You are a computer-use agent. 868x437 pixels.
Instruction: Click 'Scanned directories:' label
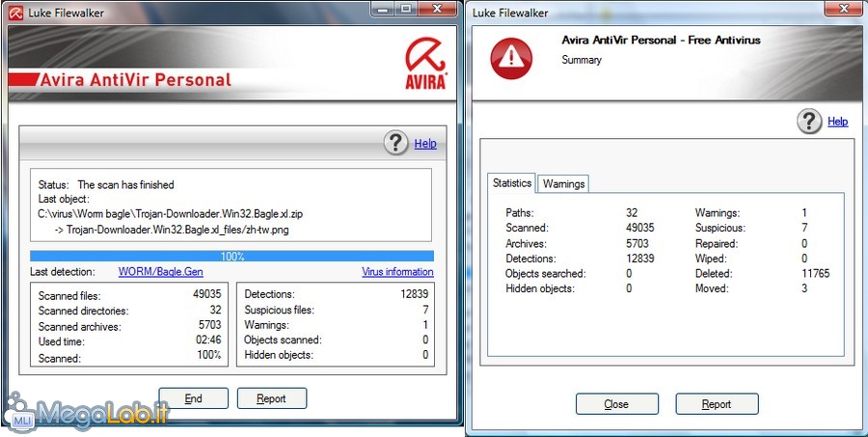coord(83,312)
